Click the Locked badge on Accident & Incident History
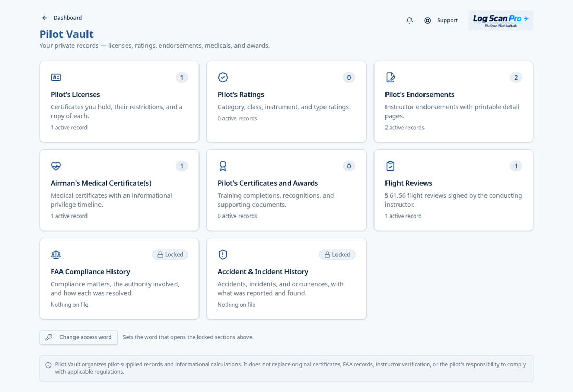The width and height of the screenshot is (573, 392). [x=338, y=255]
